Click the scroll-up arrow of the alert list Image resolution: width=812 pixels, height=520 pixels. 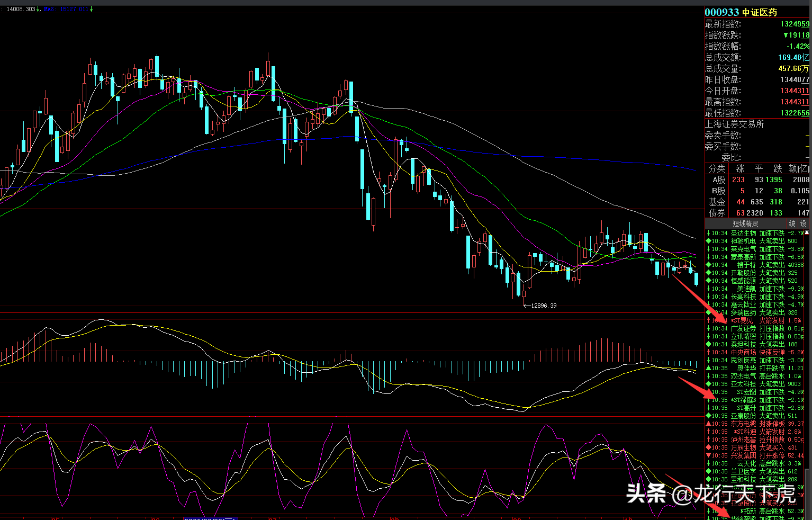coord(807,232)
